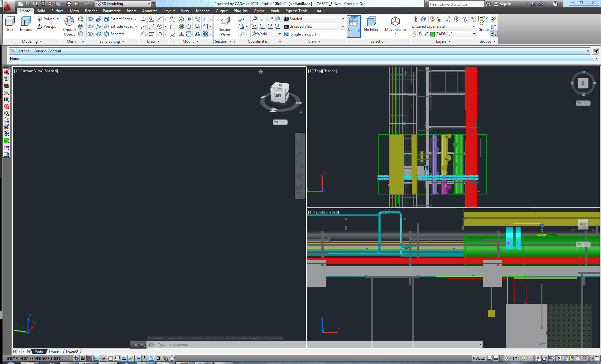The image size is (601, 364).
Task: Click the Presspull tool
Action: pyautogui.click(x=48, y=26)
